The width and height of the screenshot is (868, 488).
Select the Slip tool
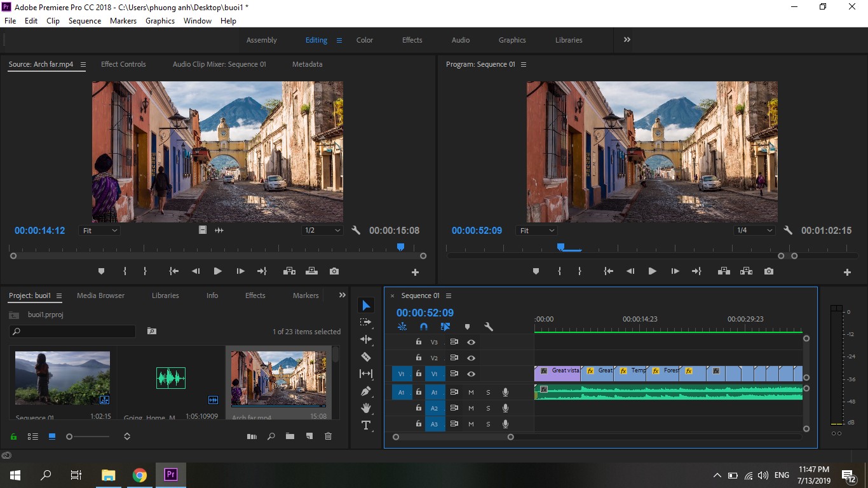pyautogui.click(x=366, y=374)
